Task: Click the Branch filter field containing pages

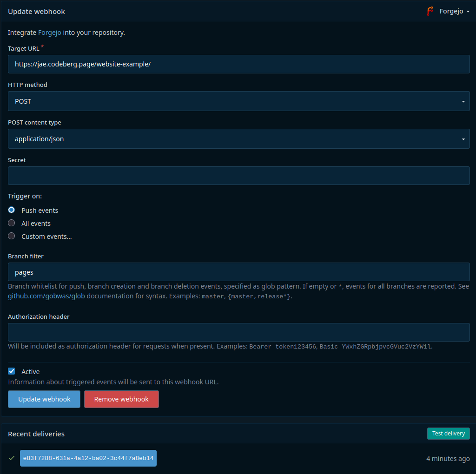Action: (x=238, y=271)
